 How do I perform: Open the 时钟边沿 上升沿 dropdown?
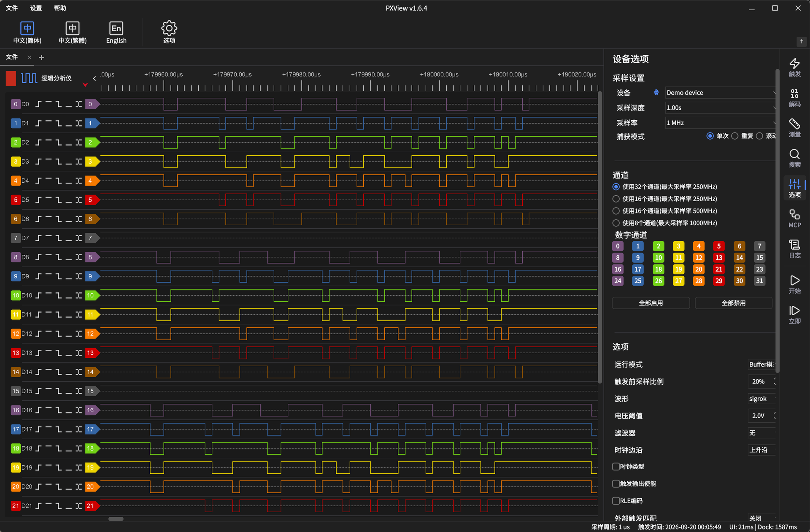(x=761, y=450)
